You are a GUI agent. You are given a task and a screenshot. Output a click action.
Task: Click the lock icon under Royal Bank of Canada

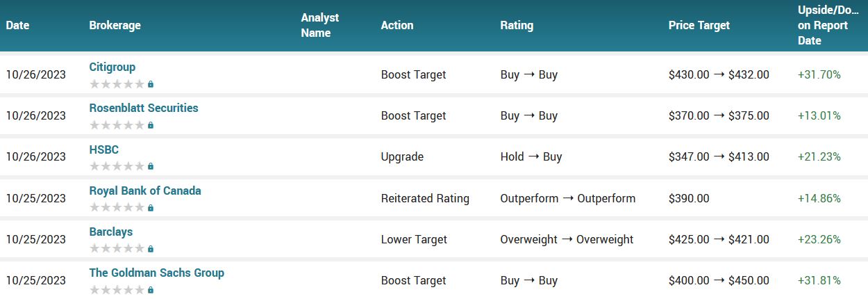(151, 207)
